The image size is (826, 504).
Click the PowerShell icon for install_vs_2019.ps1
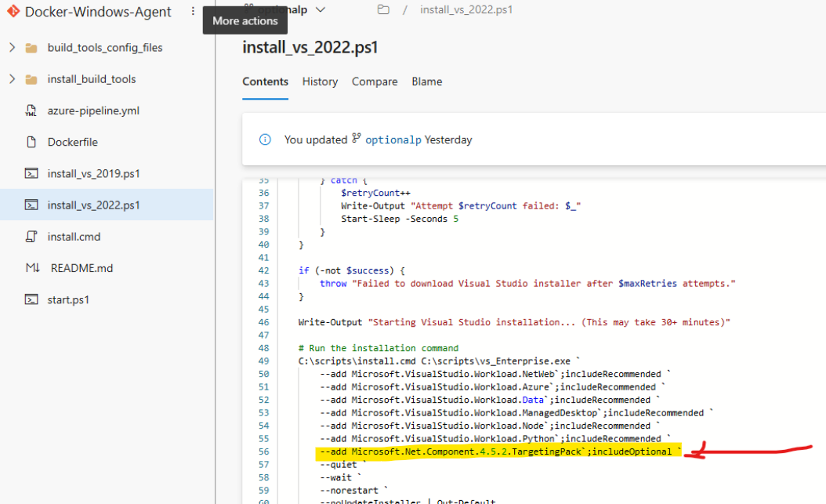(x=31, y=173)
